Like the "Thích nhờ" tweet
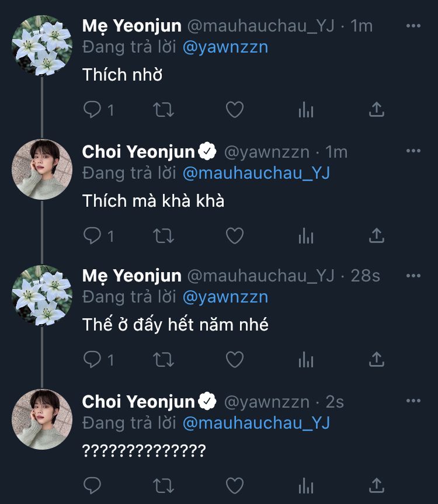The width and height of the screenshot is (438, 504). click(x=234, y=109)
